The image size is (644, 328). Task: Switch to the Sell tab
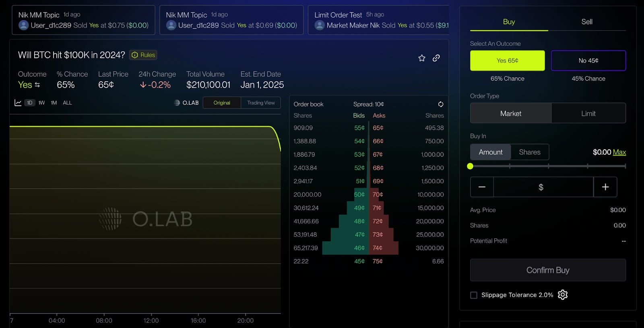click(x=587, y=22)
